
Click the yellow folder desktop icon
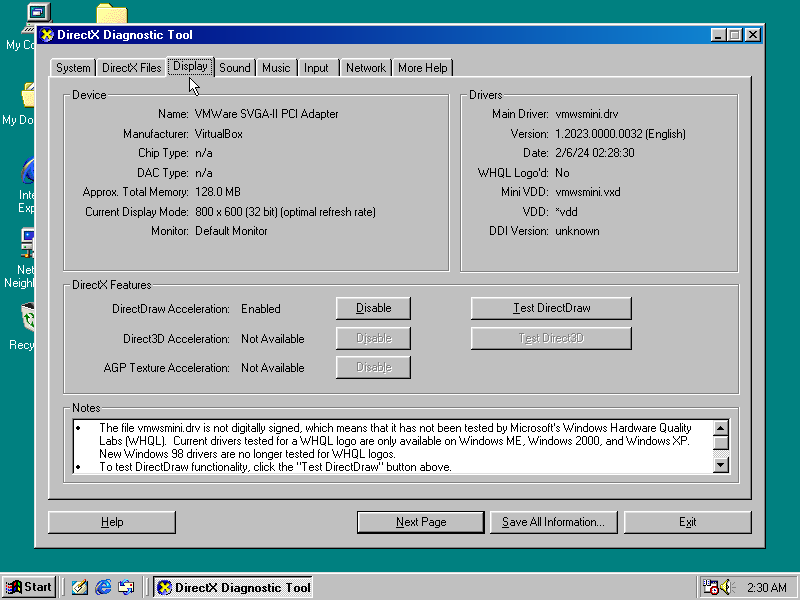tap(111, 14)
